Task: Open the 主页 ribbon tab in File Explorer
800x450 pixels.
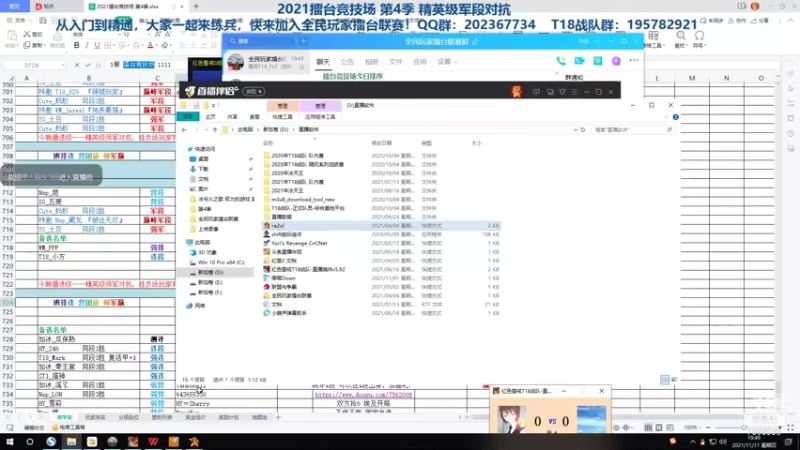Action: 210,117
